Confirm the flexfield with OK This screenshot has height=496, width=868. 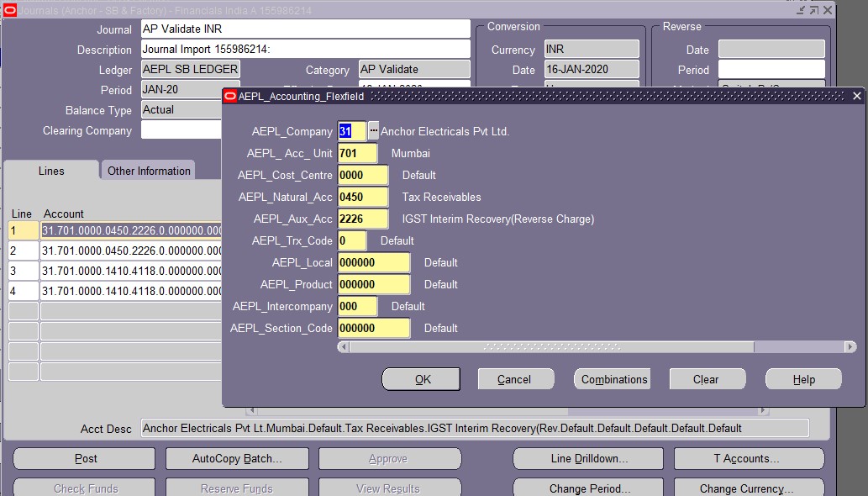pyautogui.click(x=420, y=378)
